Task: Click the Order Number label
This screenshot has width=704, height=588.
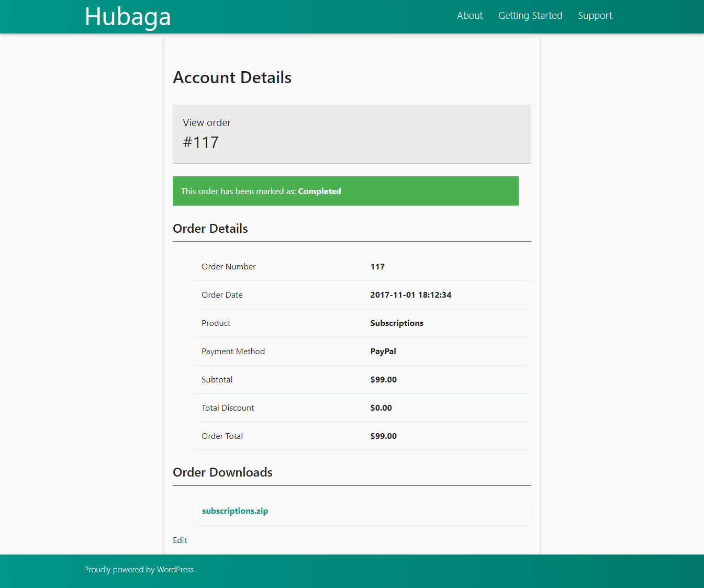Action: click(x=229, y=267)
